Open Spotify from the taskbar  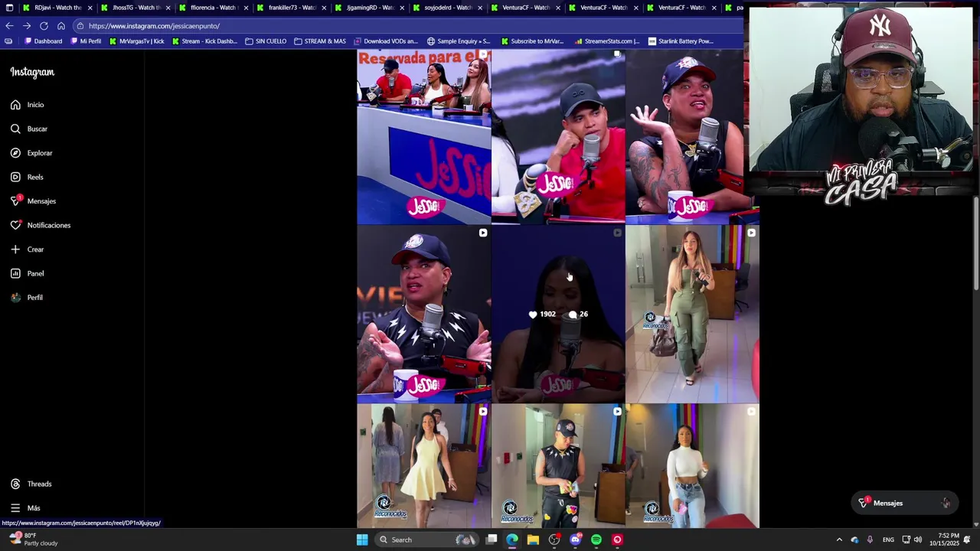(x=596, y=540)
